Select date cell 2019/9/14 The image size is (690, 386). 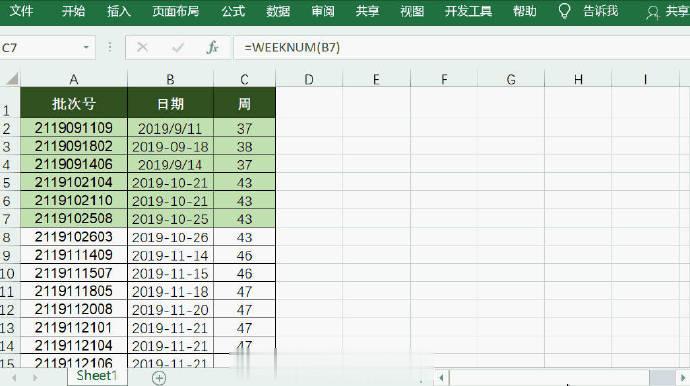(170, 164)
